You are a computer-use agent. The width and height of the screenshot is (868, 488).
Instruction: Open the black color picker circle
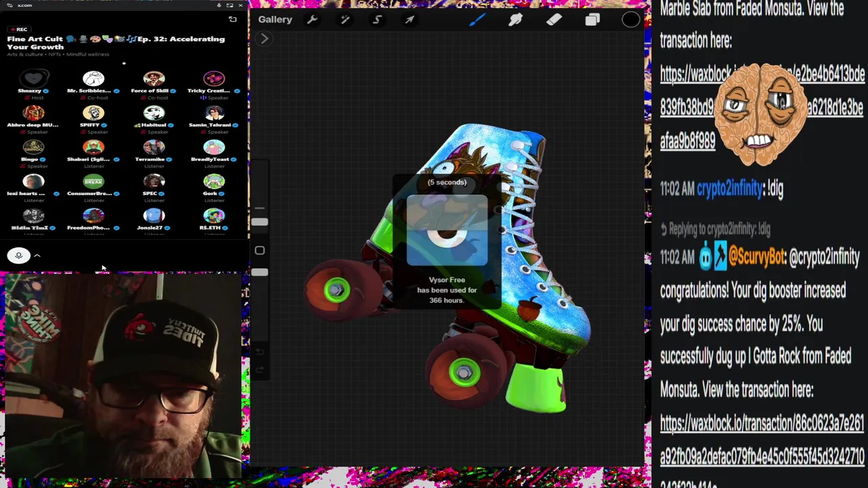[x=631, y=20]
